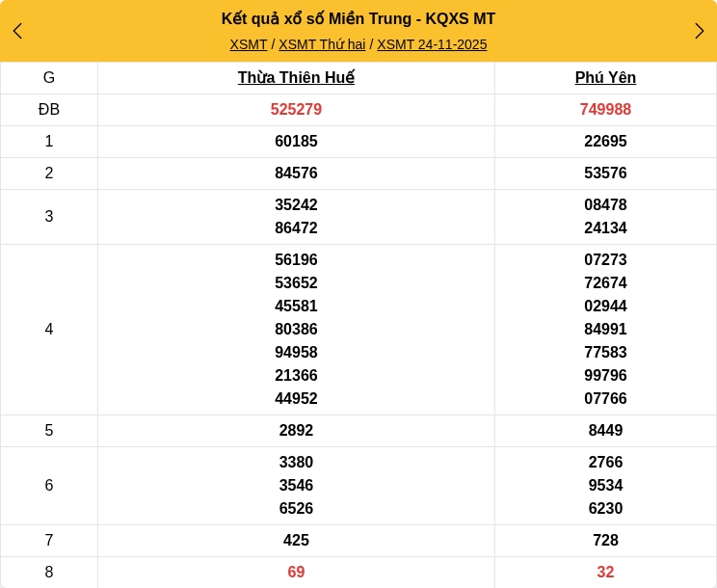
Task: Click the Kết quả xổ số Miền Trung title
Action: [358, 19]
